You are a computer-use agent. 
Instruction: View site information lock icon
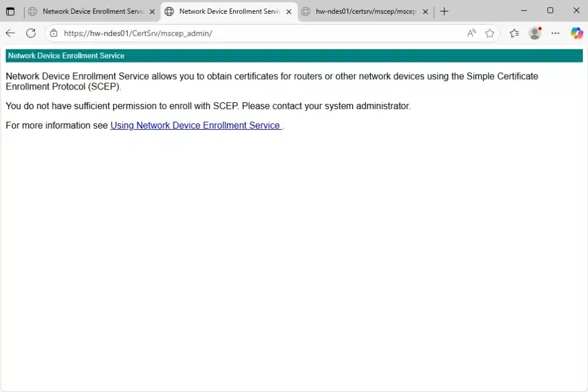[54, 33]
